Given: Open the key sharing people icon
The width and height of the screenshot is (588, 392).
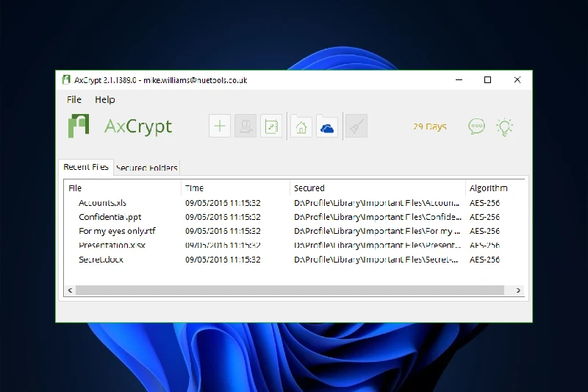Looking at the screenshot, I should tap(245, 126).
